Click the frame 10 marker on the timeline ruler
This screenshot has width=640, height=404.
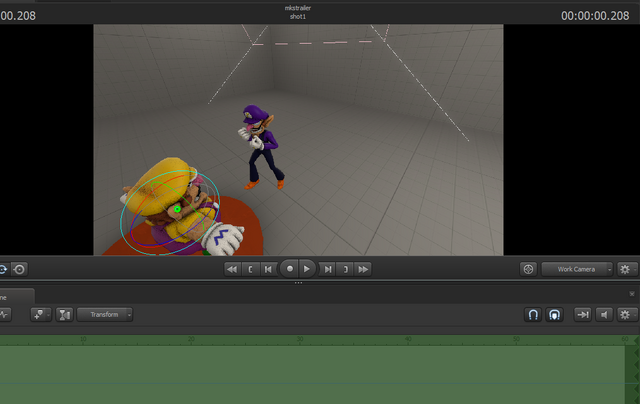[x=83, y=339]
